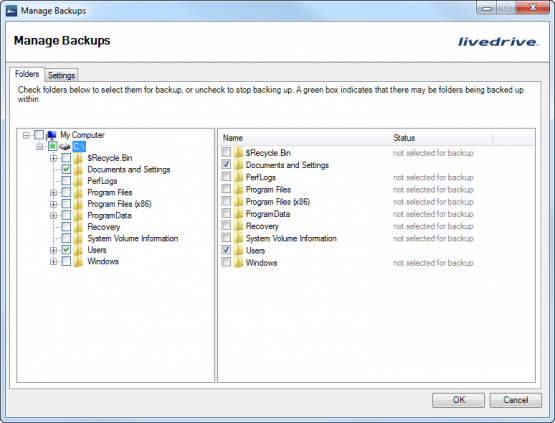Click the My Computer icon in the tree
Image resolution: width=555 pixels, height=423 pixels.
pyautogui.click(x=51, y=135)
